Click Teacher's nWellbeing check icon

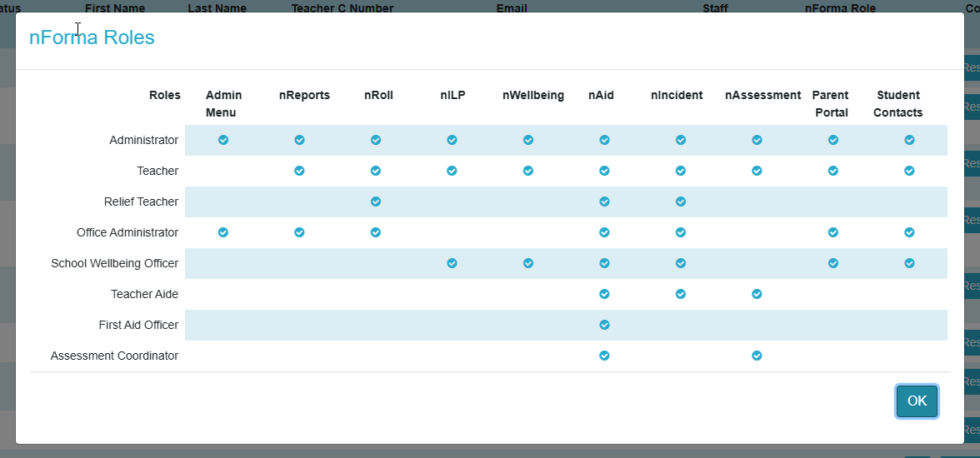tap(528, 171)
